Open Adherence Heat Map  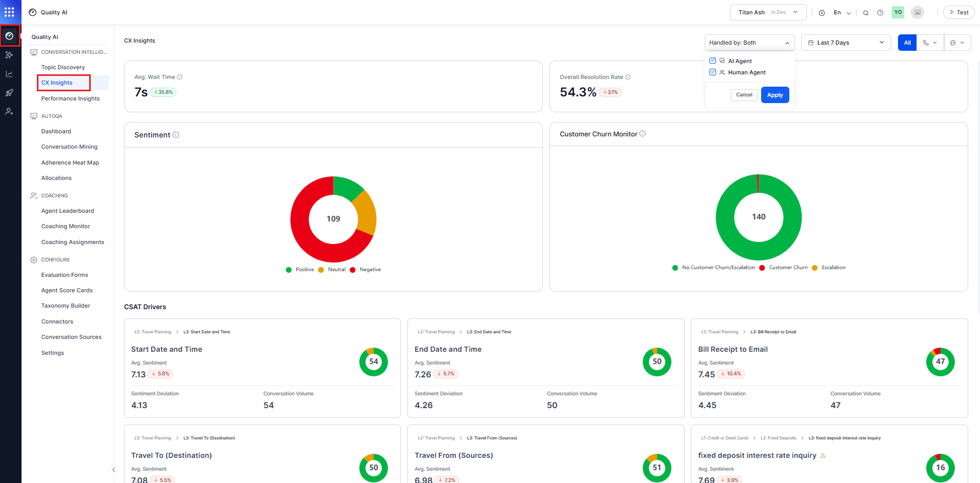[x=70, y=163]
